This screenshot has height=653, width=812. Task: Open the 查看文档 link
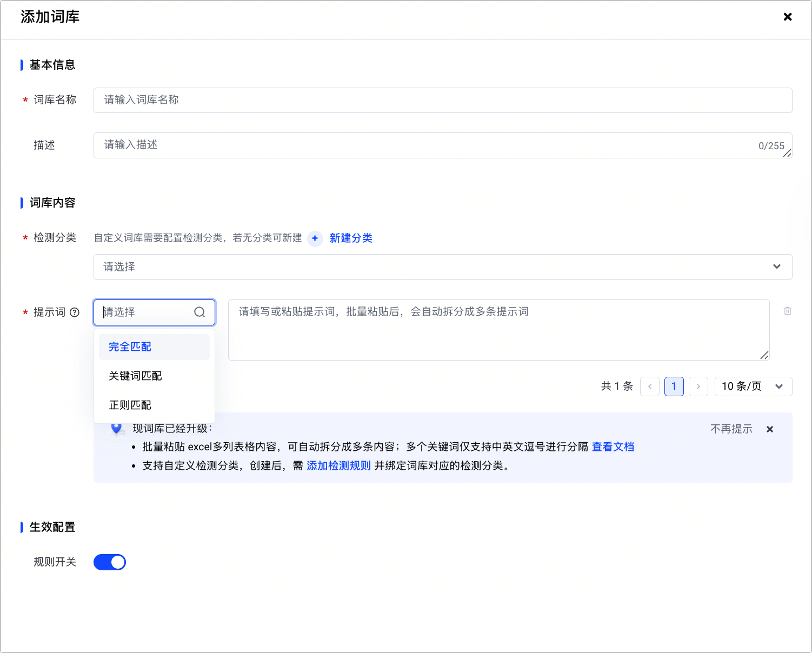613,447
